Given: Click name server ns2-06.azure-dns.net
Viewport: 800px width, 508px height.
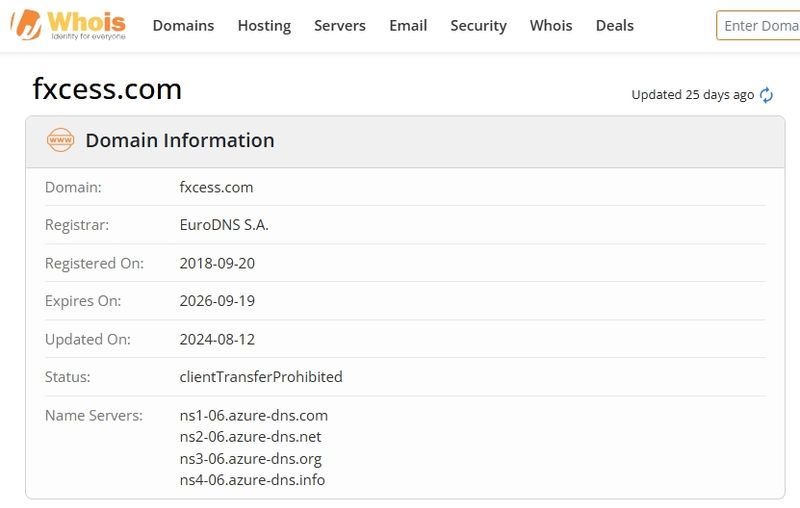Looking at the screenshot, I should [251, 437].
